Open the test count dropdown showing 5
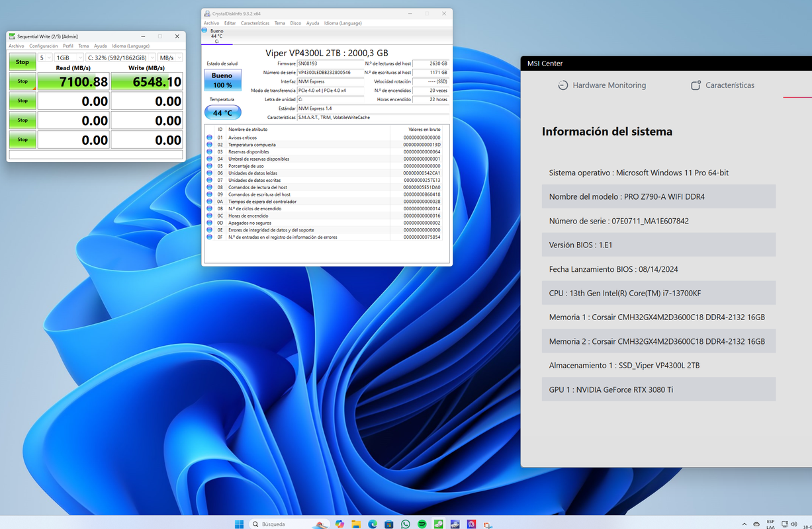The width and height of the screenshot is (812, 529). click(44, 58)
